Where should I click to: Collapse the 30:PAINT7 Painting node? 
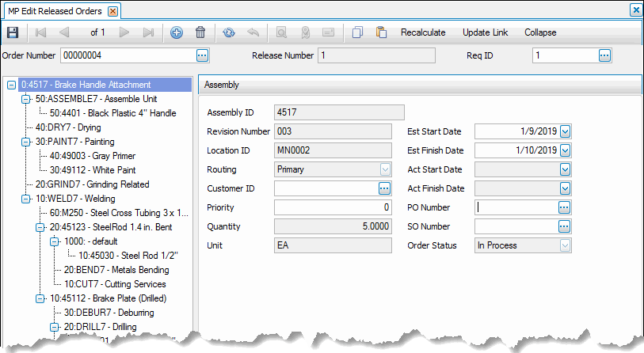[x=26, y=142]
